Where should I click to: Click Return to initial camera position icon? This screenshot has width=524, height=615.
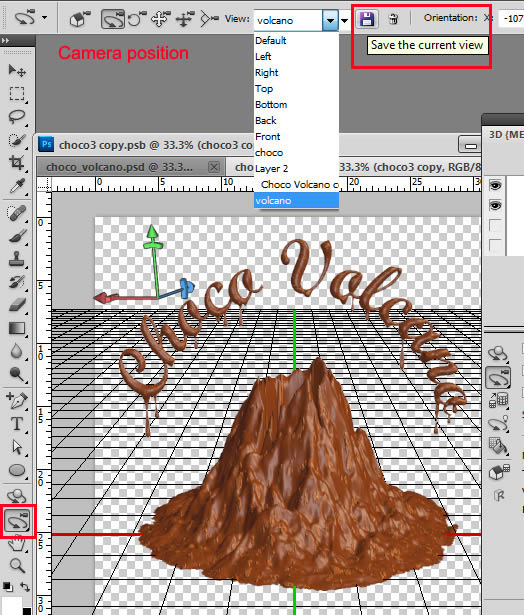(80, 18)
